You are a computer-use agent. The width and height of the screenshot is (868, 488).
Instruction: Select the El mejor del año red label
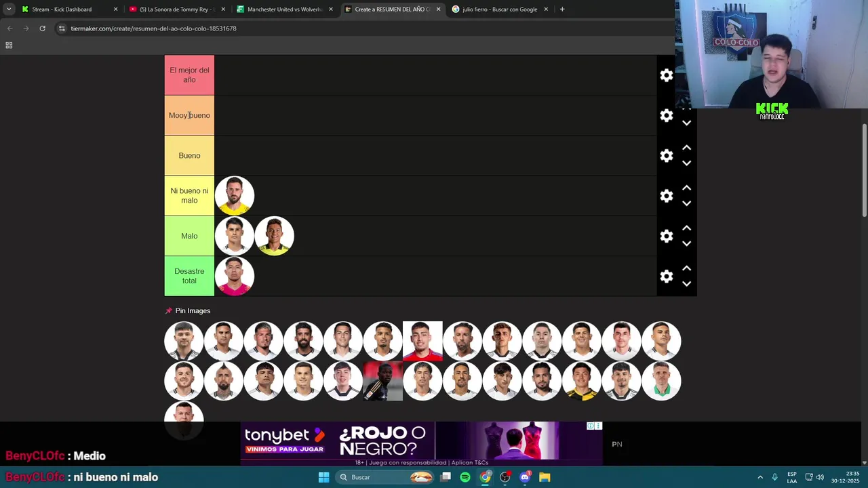(189, 75)
